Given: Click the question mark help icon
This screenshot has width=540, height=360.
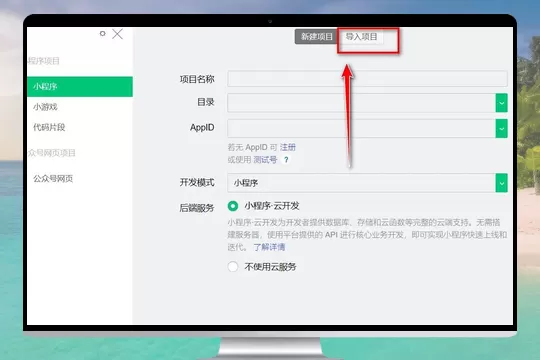Looking at the screenshot, I should pos(286,160).
